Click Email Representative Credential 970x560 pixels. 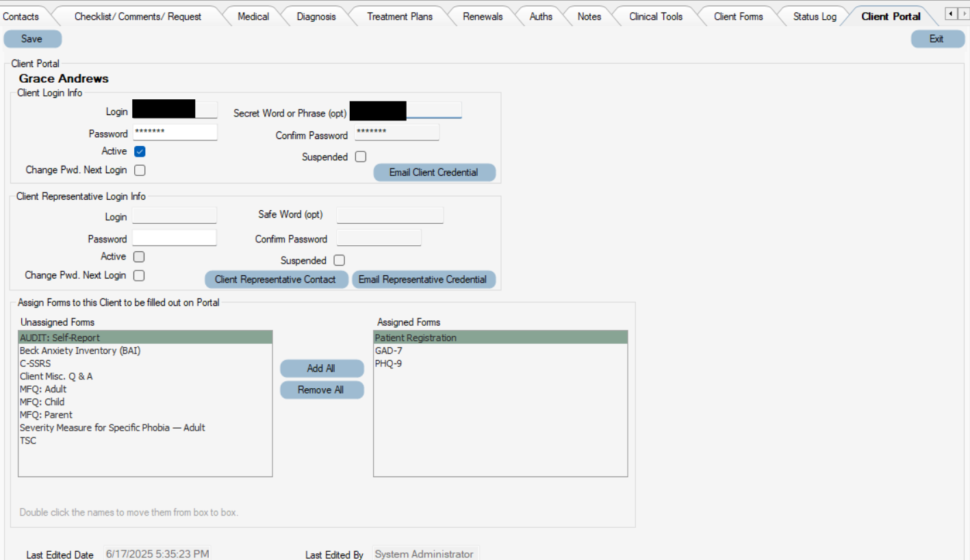423,279
